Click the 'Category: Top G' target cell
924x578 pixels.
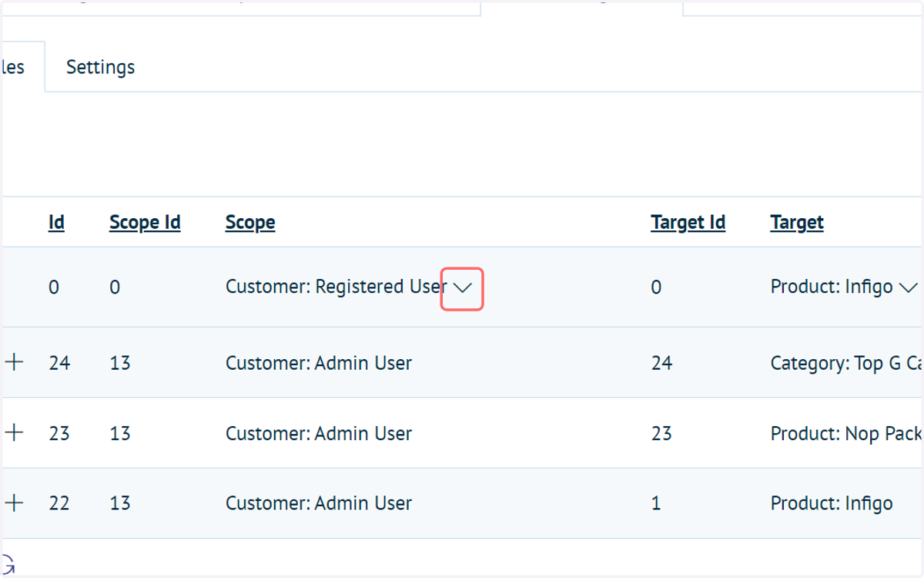coord(846,363)
